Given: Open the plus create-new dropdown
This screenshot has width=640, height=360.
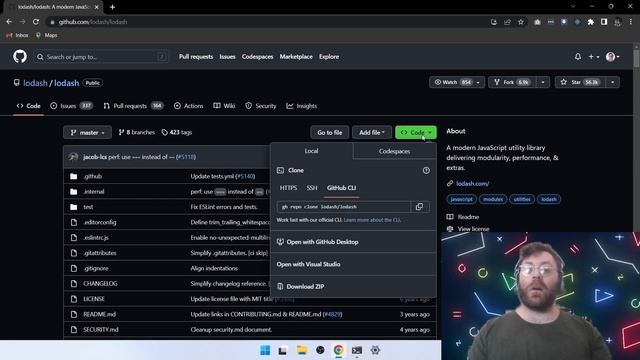Looking at the screenshot, I should click(x=593, y=57).
